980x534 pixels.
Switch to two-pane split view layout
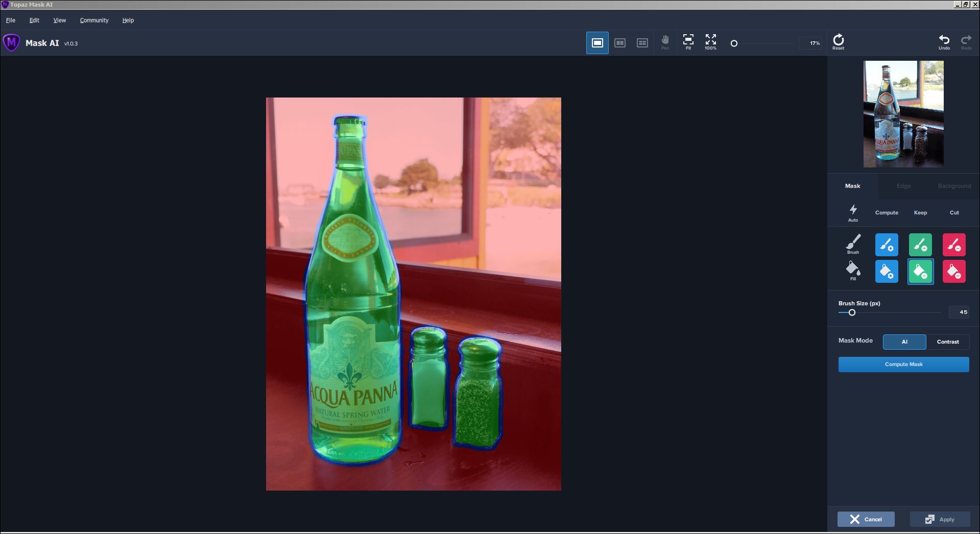[x=619, y=43]
